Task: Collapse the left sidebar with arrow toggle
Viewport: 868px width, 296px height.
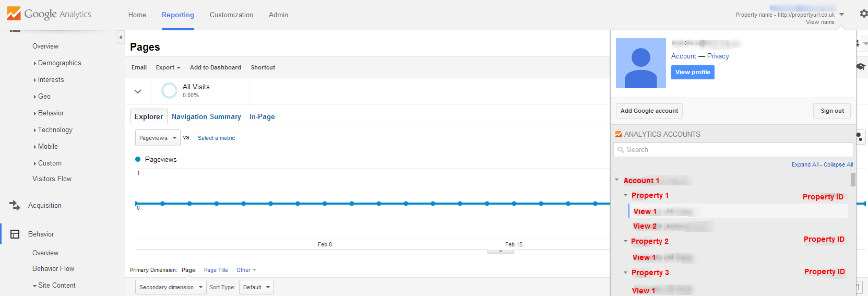Action: 121,37
